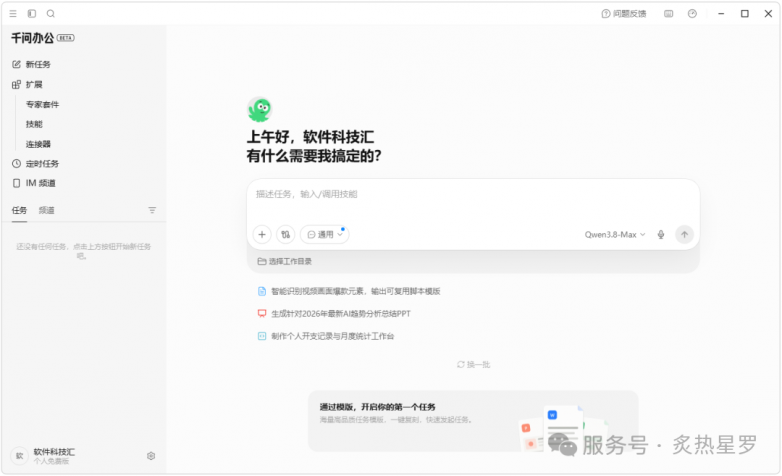Open 定时任务 scheduled tasks

[35, 164]
